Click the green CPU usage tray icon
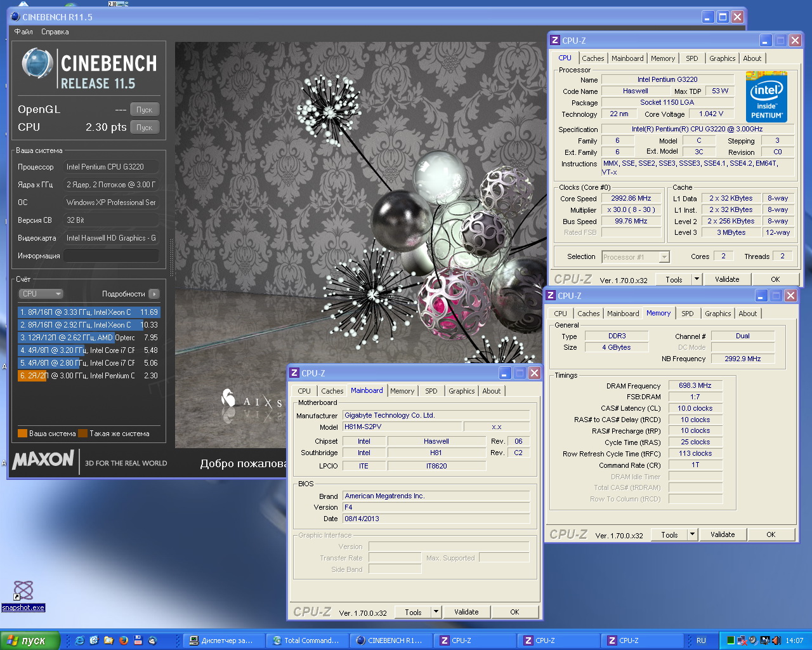The image size is (812, 650). [x=731, y=640]
